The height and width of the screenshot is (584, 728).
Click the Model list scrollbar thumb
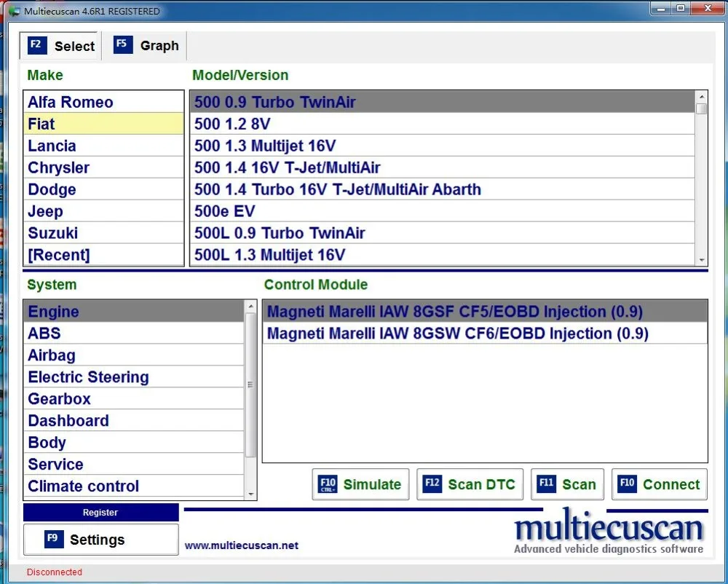pyautogui.click(x=702, y=108)
